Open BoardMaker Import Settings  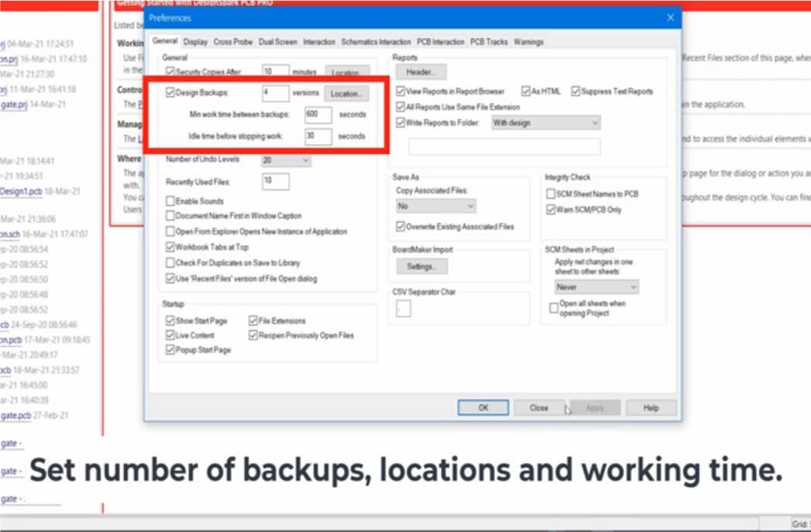point(421,266)
